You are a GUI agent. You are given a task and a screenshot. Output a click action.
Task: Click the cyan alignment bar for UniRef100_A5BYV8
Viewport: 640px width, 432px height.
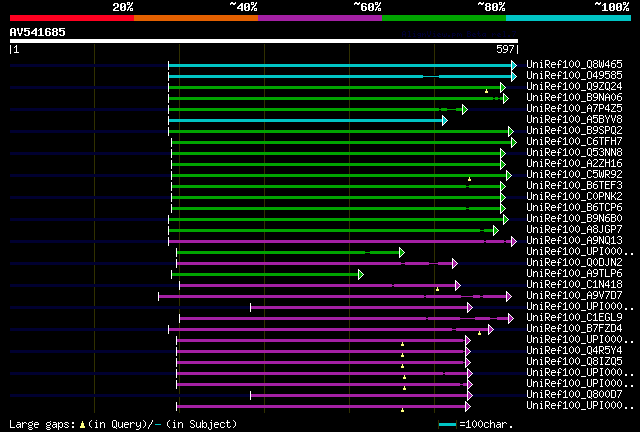305,120
